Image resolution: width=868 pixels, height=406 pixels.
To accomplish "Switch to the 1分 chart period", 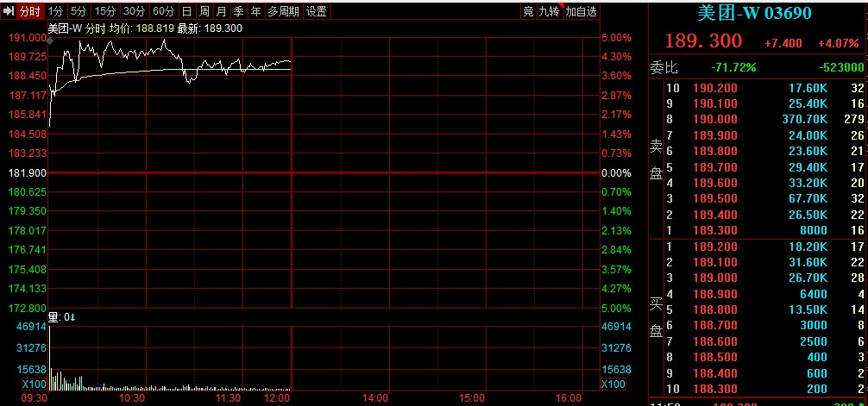I will [55, 11].
